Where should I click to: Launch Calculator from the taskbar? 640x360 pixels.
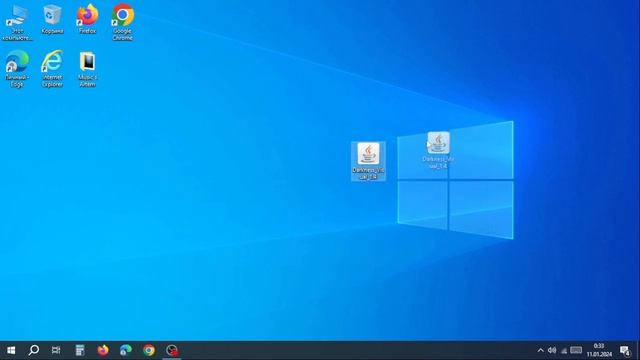[x=80, y=350]
